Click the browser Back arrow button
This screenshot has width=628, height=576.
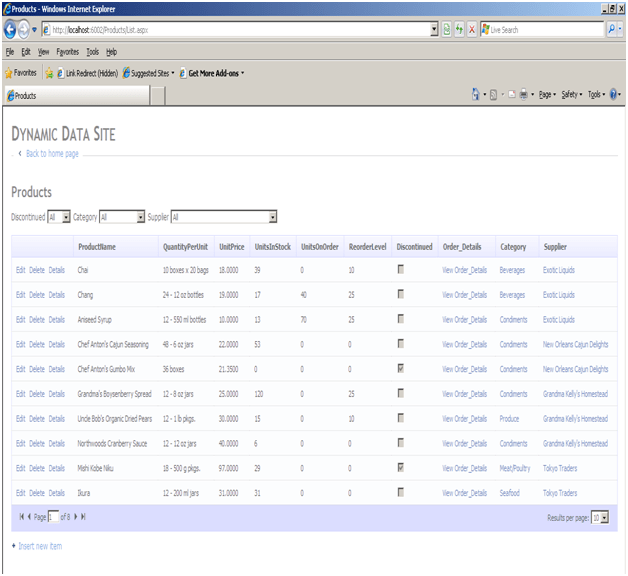(11, 30)
